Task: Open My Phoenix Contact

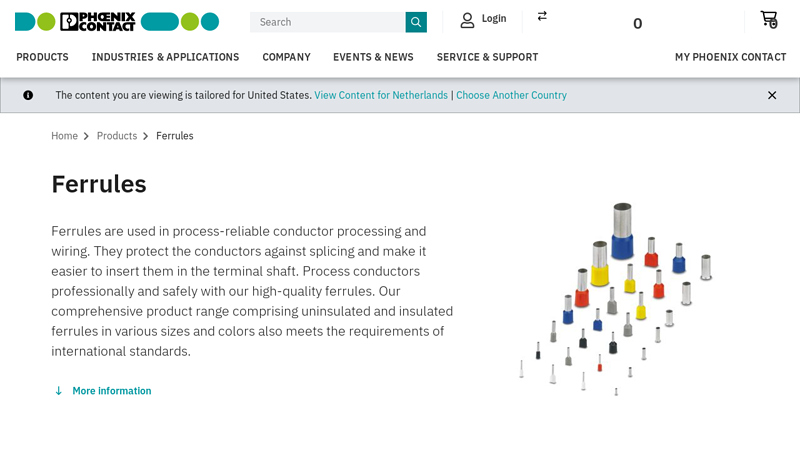Action: 730,57
